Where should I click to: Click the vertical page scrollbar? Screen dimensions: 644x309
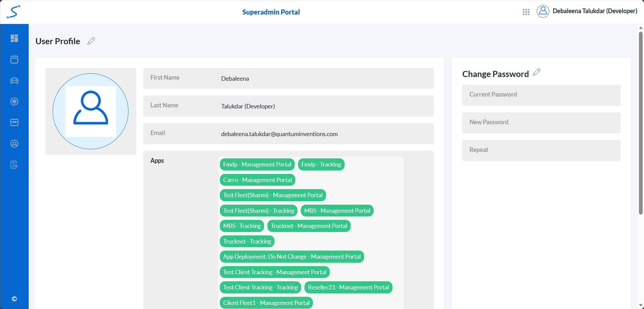click(641, 123)
